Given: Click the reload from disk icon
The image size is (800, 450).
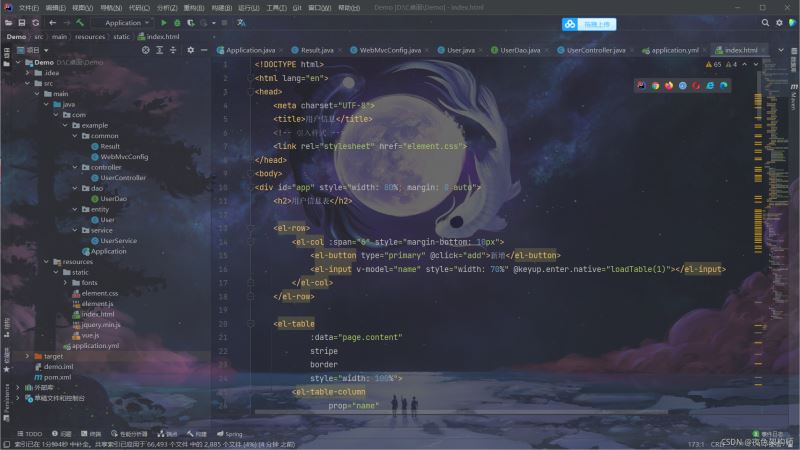Looking at the screenshot, I should point(35,23).
